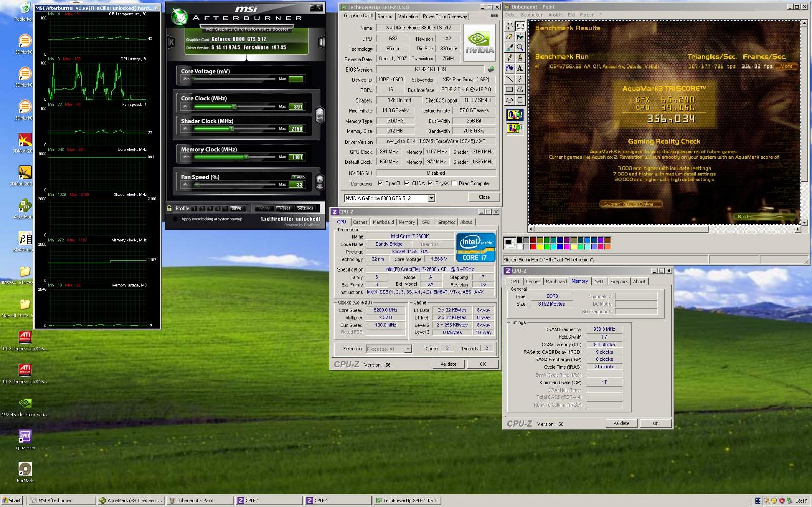
Task: Open the SPD tab in the CPU-Z Memory window
Action: pyautogui.click(x=599, y=281)
